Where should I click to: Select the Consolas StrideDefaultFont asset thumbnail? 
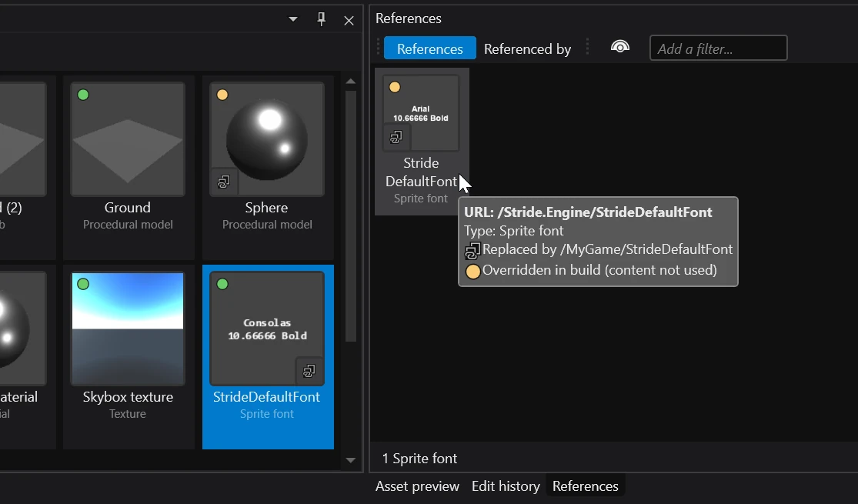[267, 329]
